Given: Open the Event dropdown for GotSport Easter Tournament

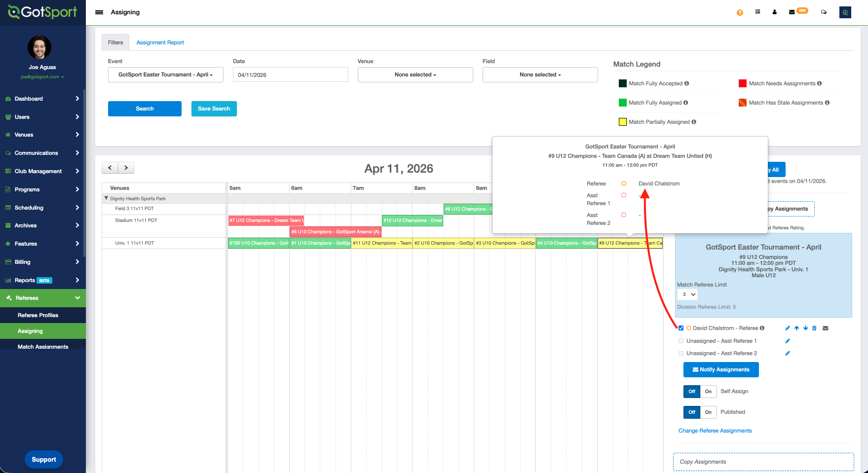Looking at the screenshot, I should pyautogui.click(x=165, y=75).
